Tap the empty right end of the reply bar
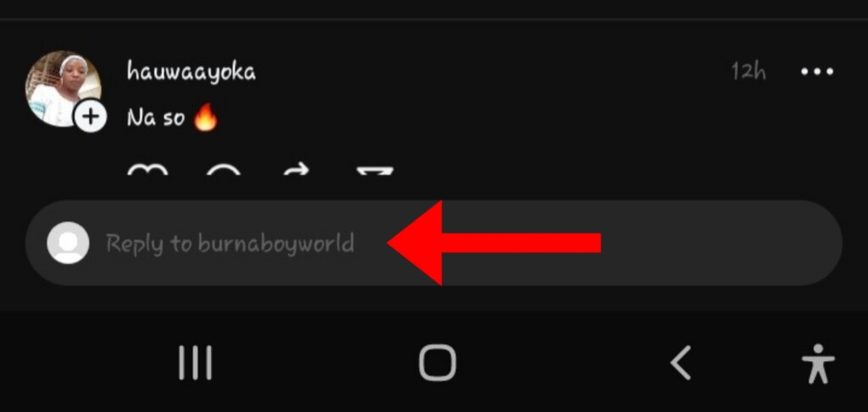This screenshot has height=412, width=868. coord(720,243)
